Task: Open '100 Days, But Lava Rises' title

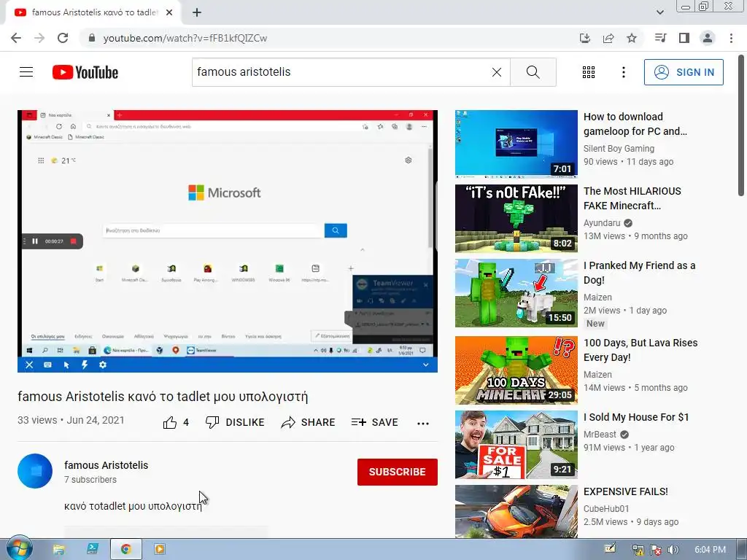Action: point(640,350)
